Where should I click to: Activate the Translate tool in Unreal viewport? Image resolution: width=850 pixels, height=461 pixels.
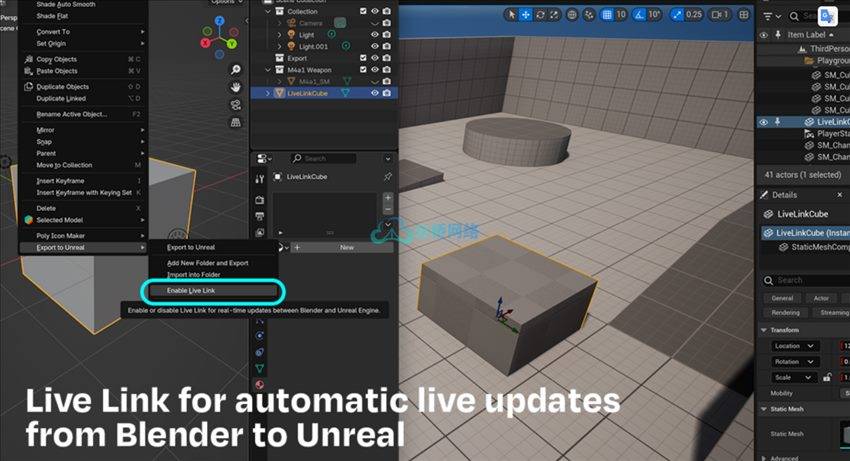525,15
